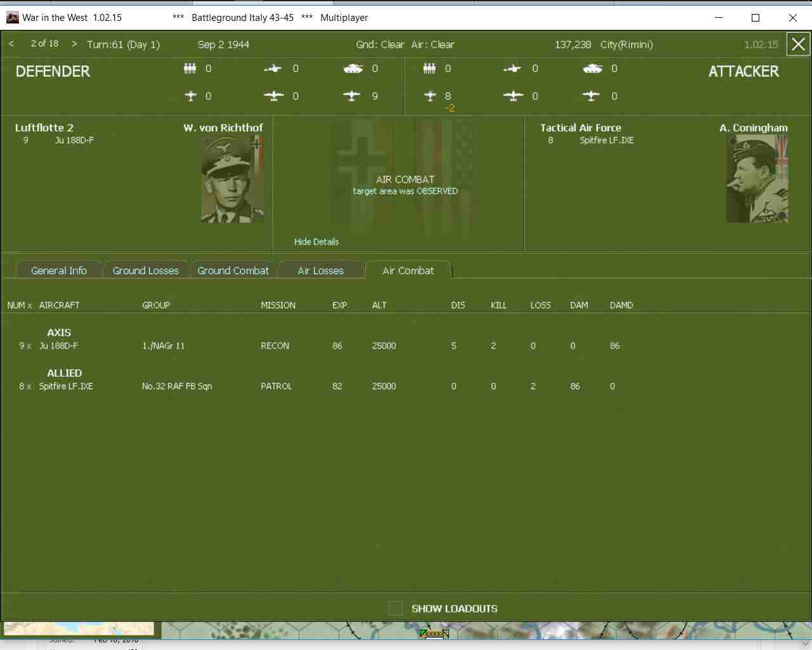Click the defender's infantry men icon
Image resolution: width=812 pixels, height=650 pixels.
pyautogui.click(x=190, y=69)
